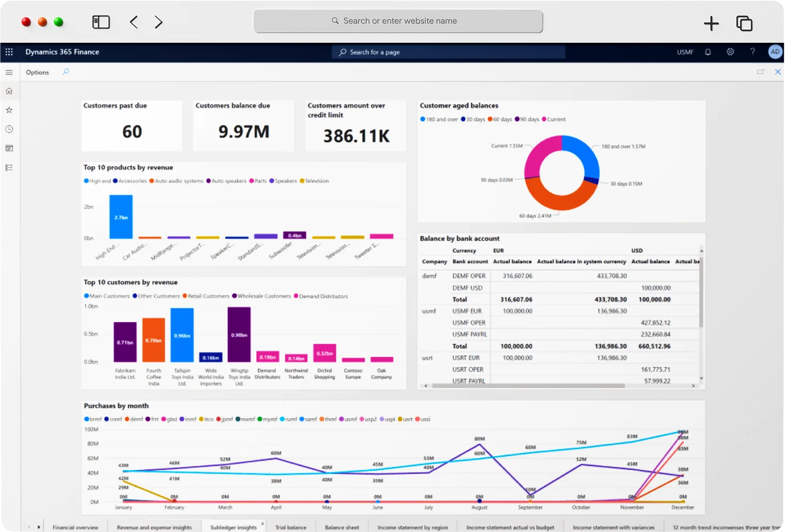Select the Subledger insights tab
The image size is (786, 532).
tap(234, 527)
